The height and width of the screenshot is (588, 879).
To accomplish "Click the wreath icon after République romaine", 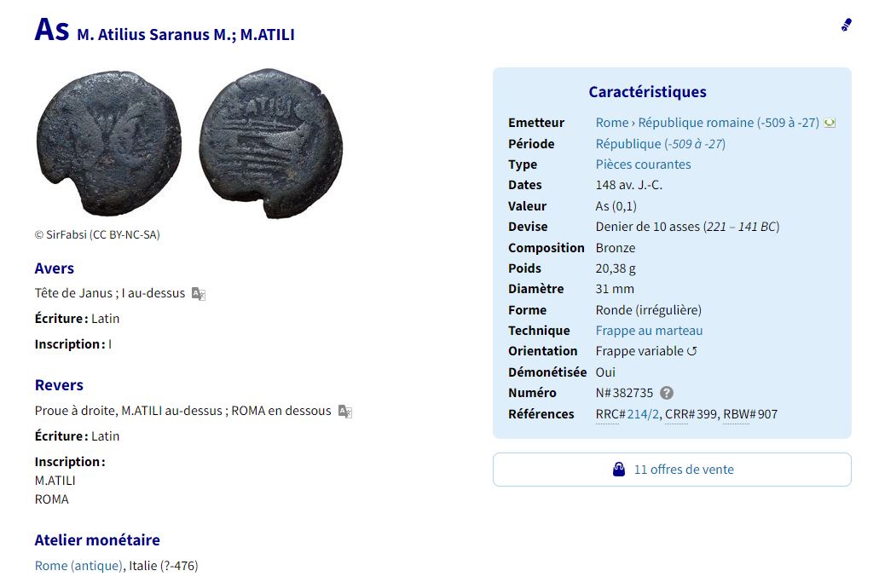I will (x=828, y=122).
